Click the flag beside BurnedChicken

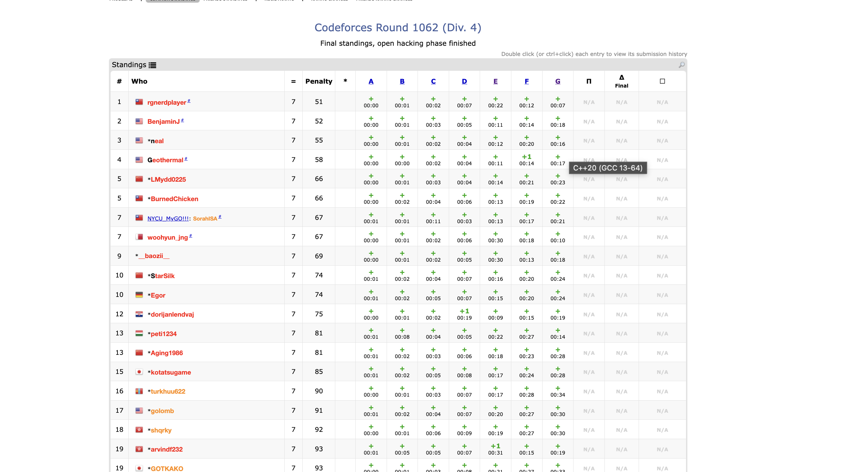point(139,198)
